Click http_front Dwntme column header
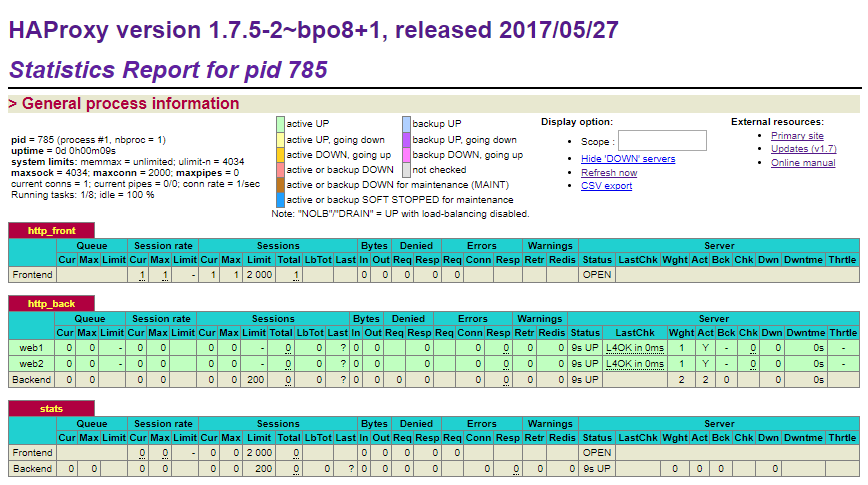 tap(803, 260)
